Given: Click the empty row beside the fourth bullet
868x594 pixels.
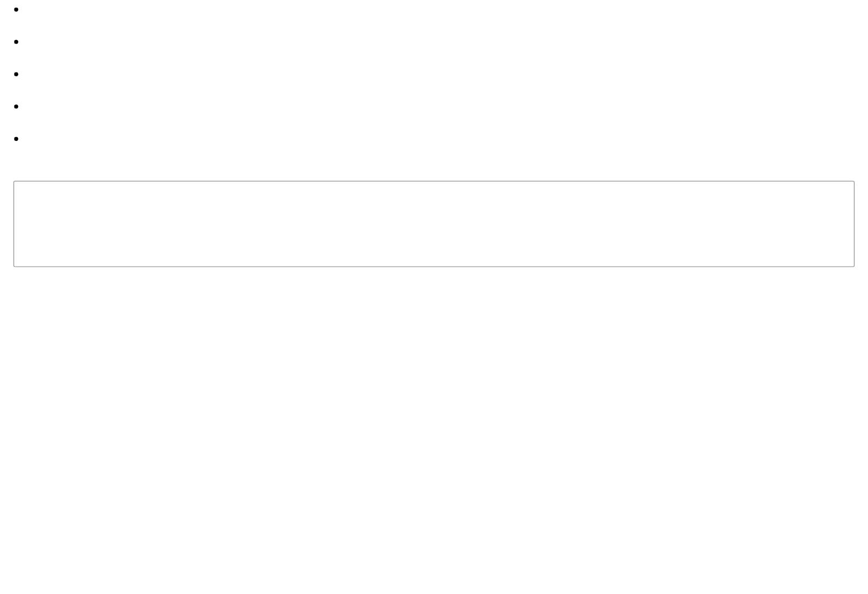Looking at the screenshot, I should point(441,106).
